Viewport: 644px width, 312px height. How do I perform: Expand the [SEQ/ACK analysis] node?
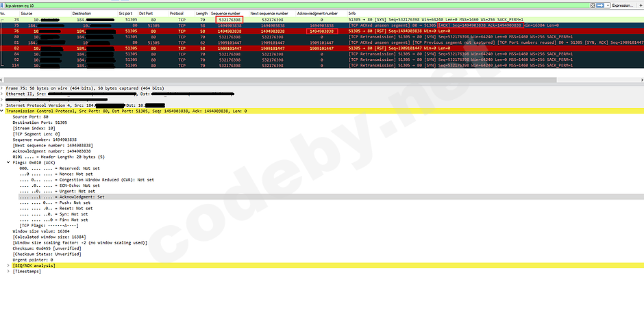(9, 265)
